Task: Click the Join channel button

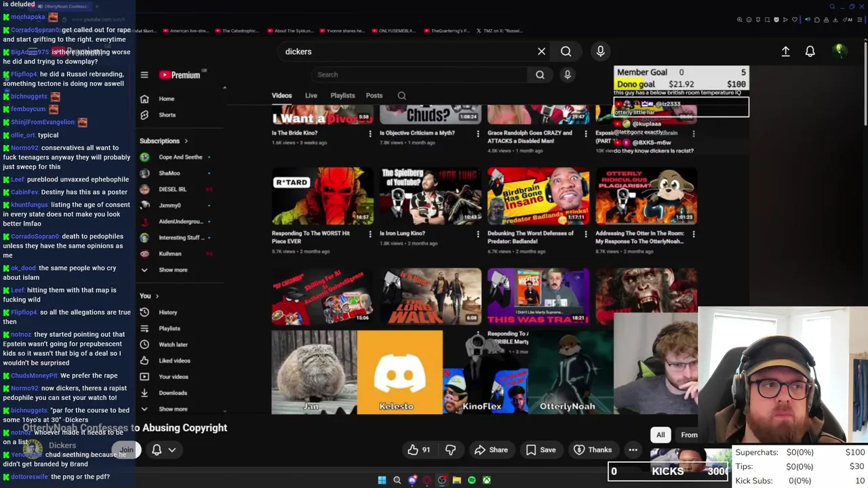Action: [x=126, y=450]
